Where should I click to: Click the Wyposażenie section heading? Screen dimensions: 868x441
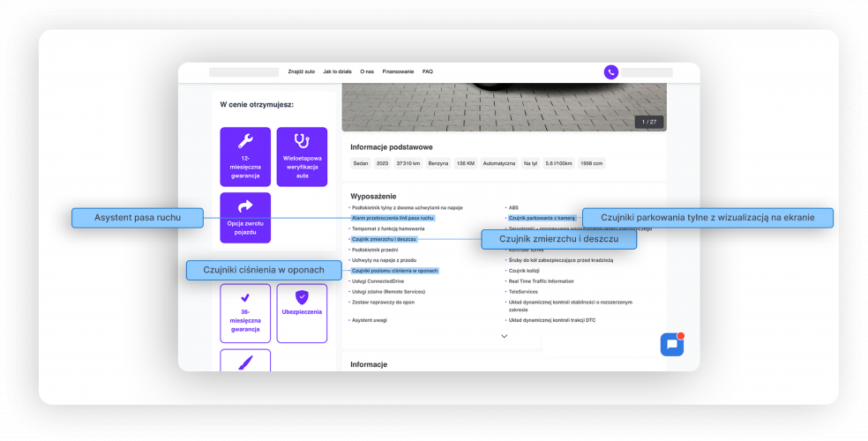(x=373, y=197)
